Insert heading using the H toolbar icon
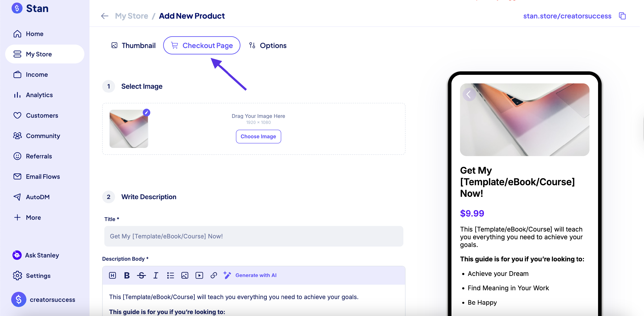 point(112,275)
